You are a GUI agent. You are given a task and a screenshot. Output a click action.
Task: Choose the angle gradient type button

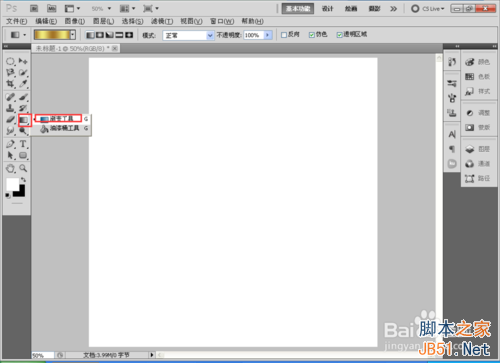click(109, 35)
